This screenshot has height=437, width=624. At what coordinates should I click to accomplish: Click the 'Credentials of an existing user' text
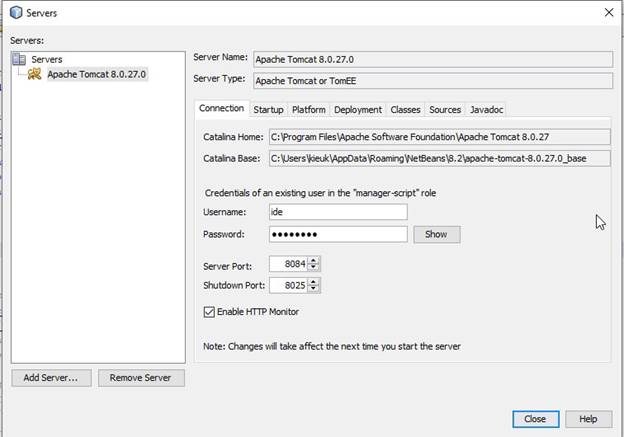coord(320,193)
